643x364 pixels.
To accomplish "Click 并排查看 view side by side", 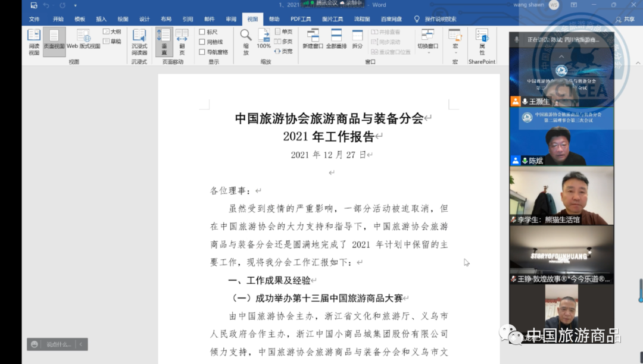I will pos(385,32).
